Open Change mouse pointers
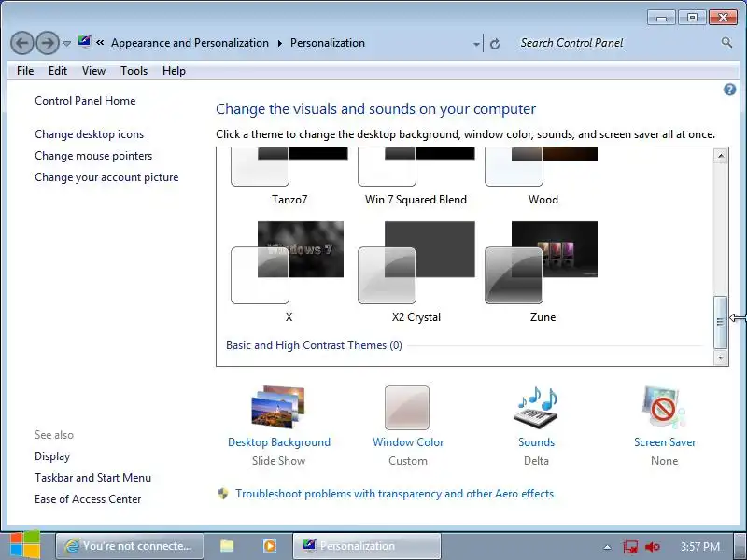Image resolution: width=747 pixels, height=560 pixels. click(93, 156)
